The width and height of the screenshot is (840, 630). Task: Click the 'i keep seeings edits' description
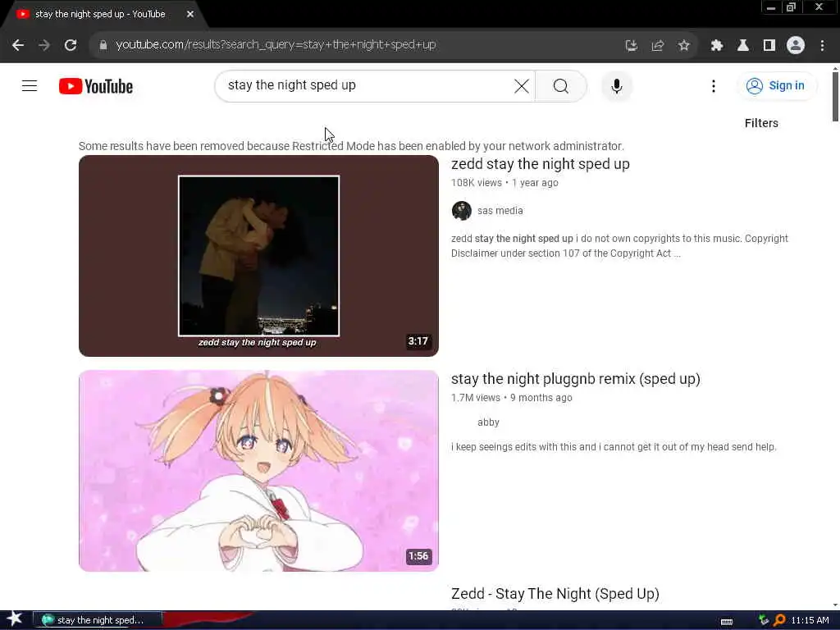[614, 447]
